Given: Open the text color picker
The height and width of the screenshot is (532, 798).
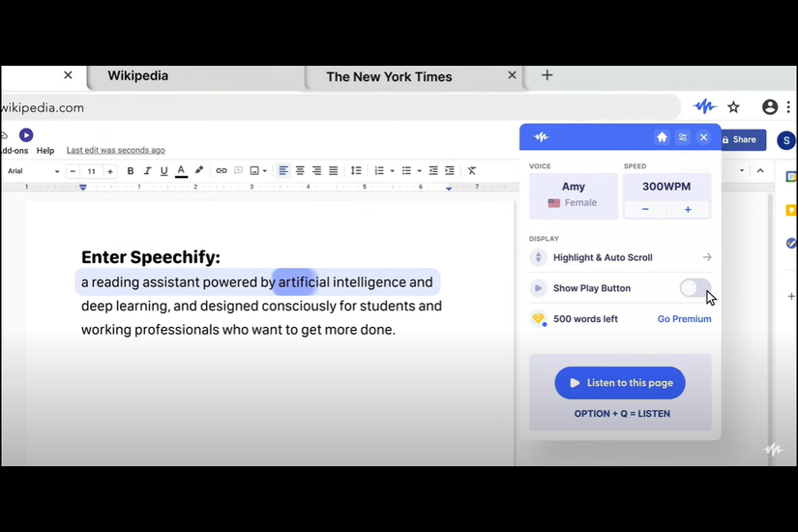Looking at the screenshot, I should click(181, 170).
